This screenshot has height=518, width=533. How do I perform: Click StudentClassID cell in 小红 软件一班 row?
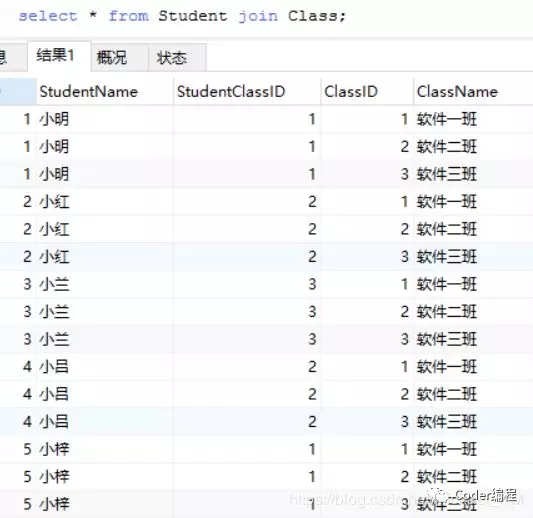(x=247, y=202)
